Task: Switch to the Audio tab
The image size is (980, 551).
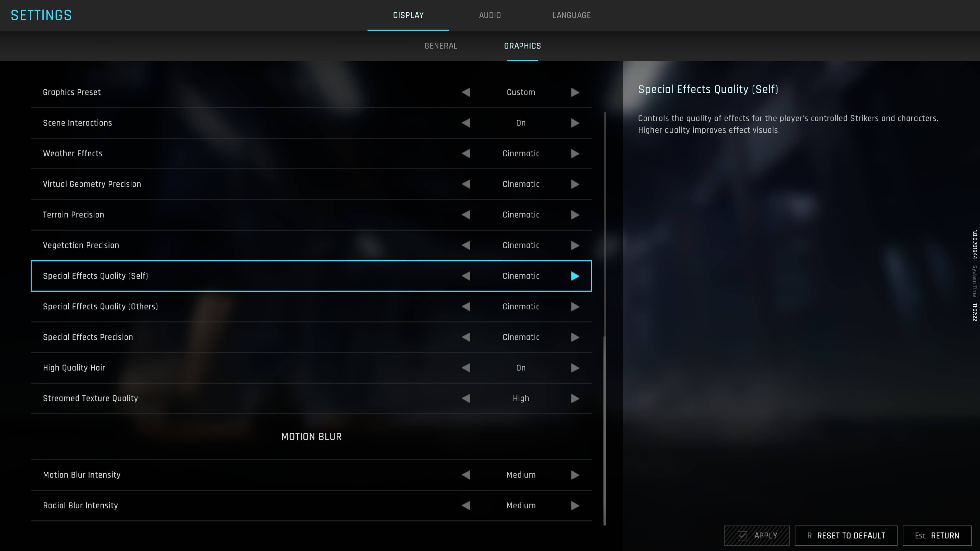Action: click(490, 15)
